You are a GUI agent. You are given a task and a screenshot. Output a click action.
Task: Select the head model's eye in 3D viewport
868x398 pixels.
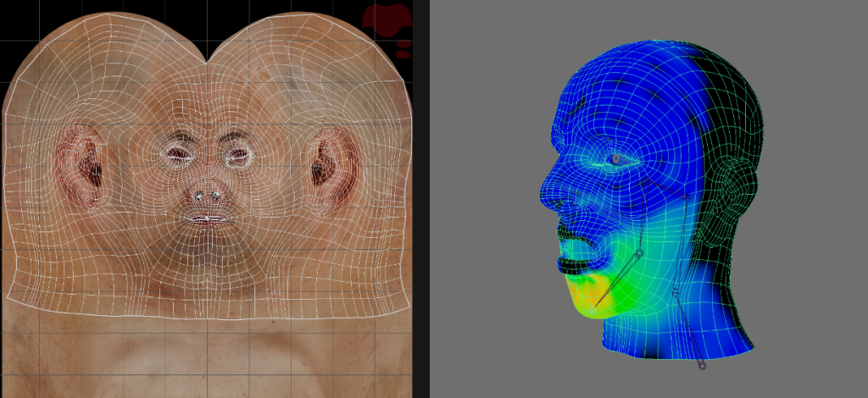click(617, 159)
